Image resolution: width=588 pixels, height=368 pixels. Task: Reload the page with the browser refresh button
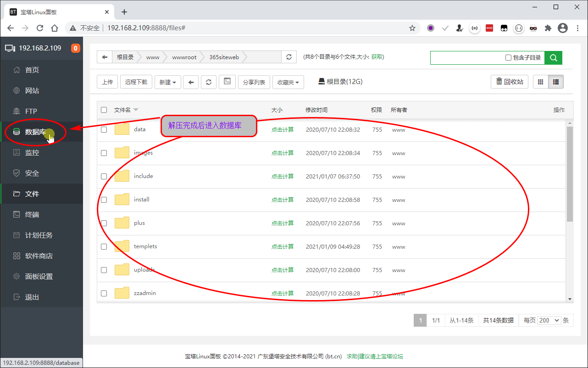[40, 28]
